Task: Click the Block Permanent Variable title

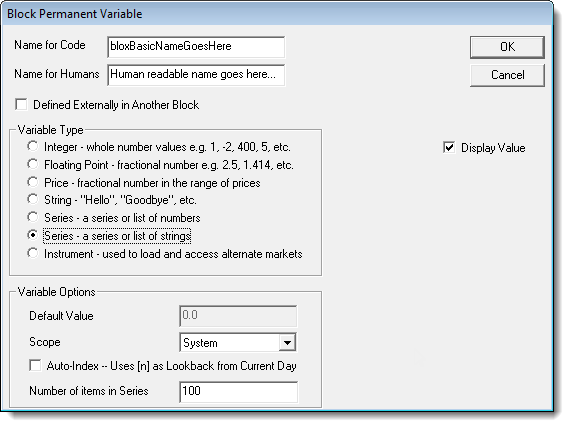Action: point(75,14)
